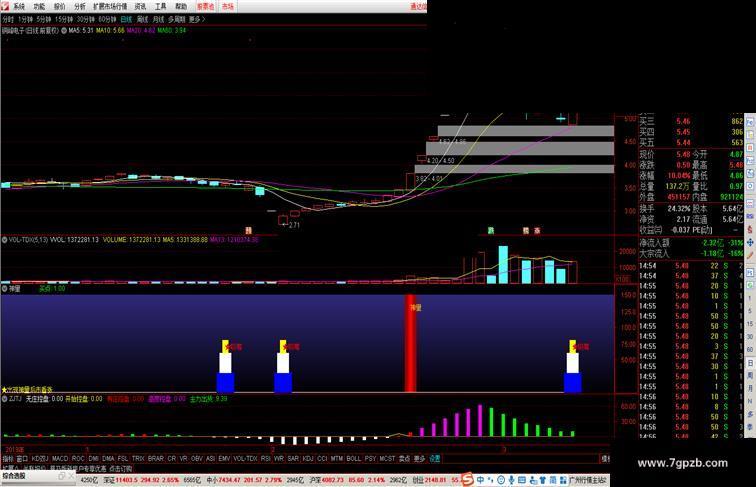The image size is (756, 487).
Task: Click the 更多 indicators button
Action: click(x=419, y=459)
